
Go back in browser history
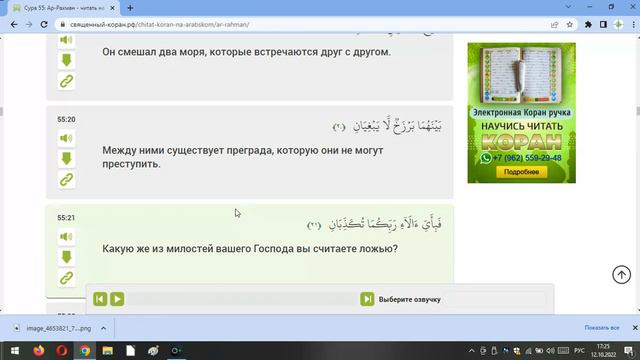pos(14,24)
